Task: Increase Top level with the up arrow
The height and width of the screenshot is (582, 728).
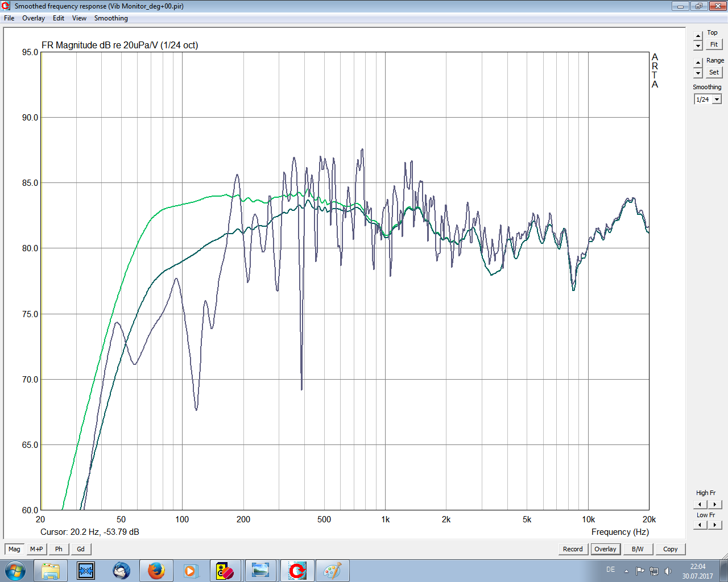Action: pyautogui.click(x=698, y=36)
